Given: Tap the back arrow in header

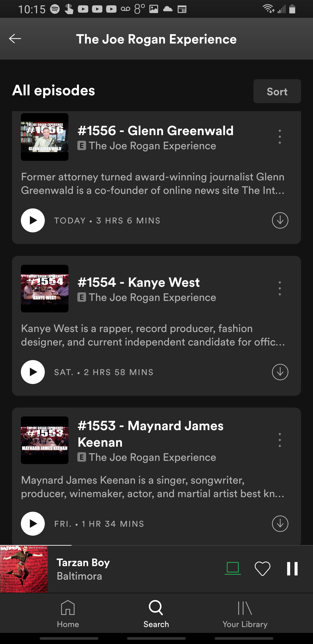Looking at the screenshot, I should click(15, 39).
